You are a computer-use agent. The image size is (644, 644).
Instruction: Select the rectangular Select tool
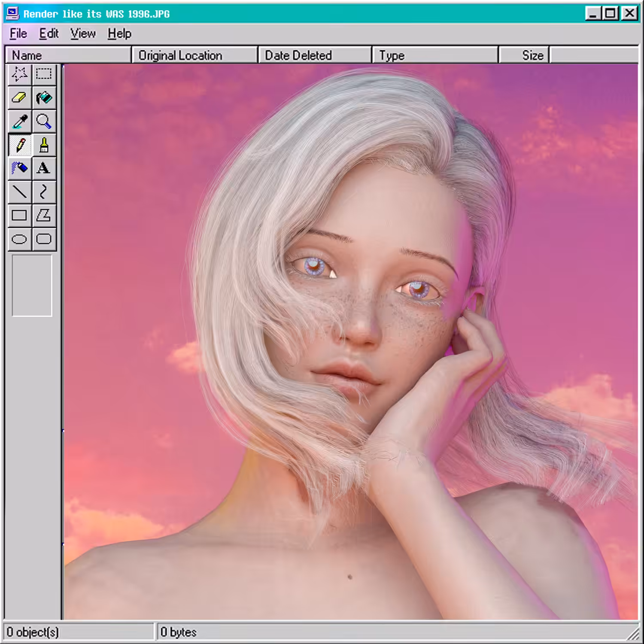point(44,74)
